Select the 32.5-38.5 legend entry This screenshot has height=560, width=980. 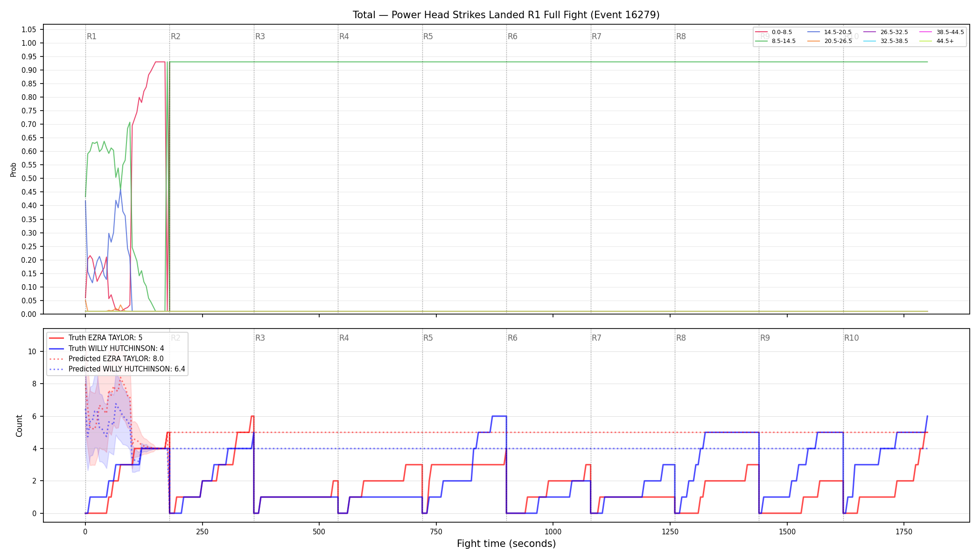886,41
